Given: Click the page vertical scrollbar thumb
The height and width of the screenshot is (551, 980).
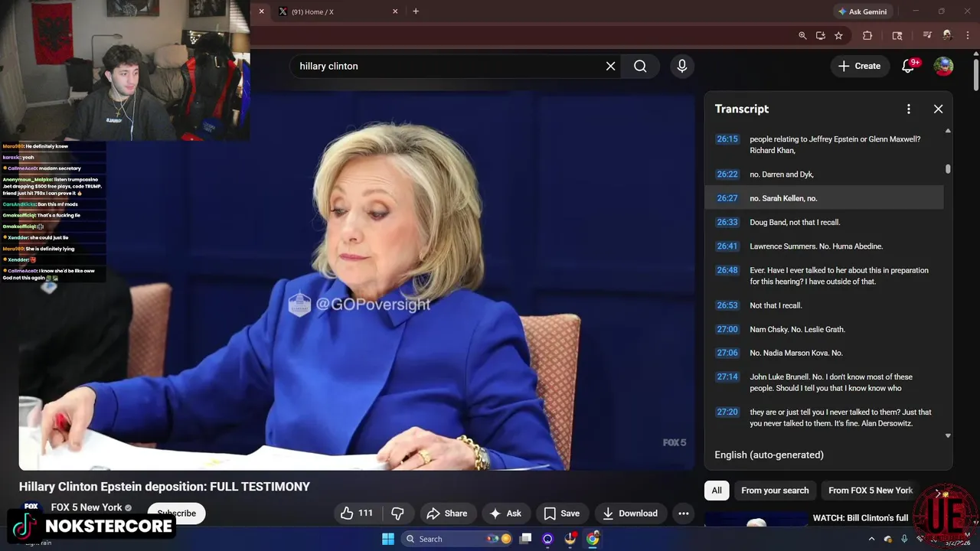Looking at the screenshot, I should 975,77.
